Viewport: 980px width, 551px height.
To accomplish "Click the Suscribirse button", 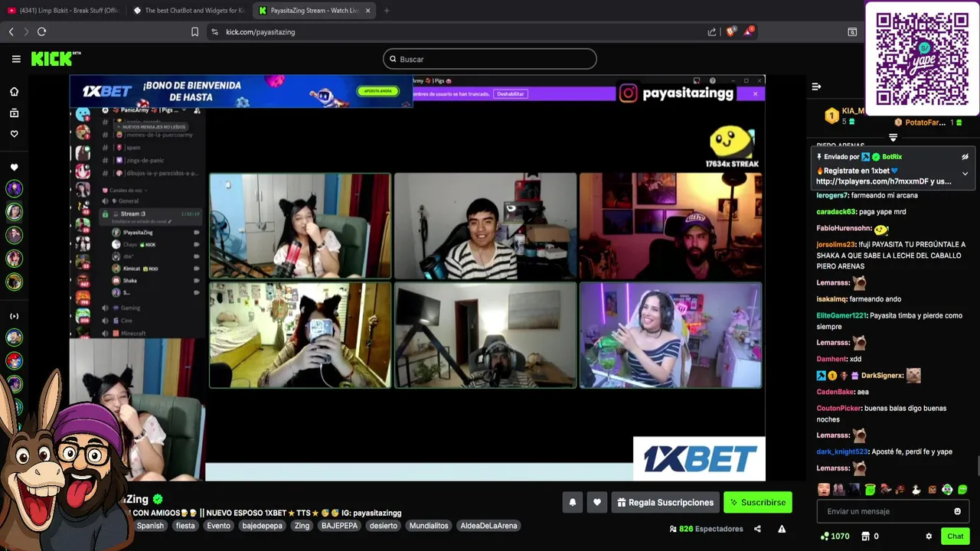I will coord(758,502).
